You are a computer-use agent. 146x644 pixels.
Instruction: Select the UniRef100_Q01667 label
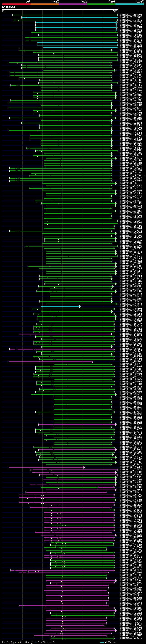(x=131, y=593)
